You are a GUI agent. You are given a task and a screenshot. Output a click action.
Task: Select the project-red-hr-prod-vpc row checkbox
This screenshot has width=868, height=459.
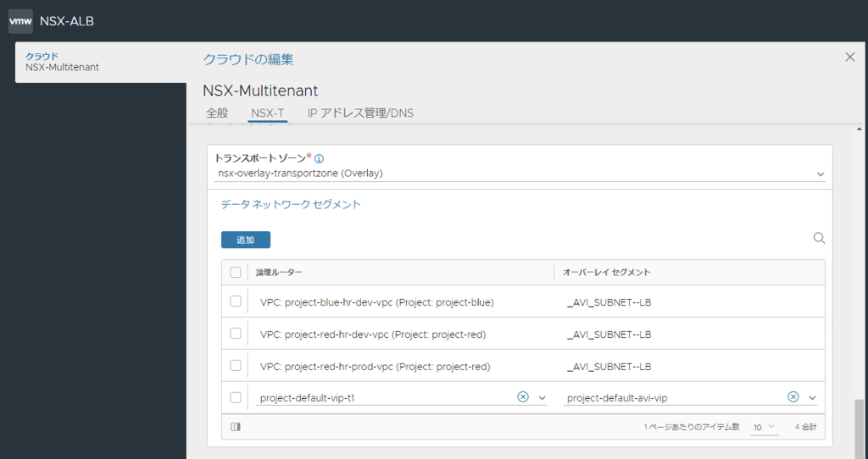tap(236, 366)
